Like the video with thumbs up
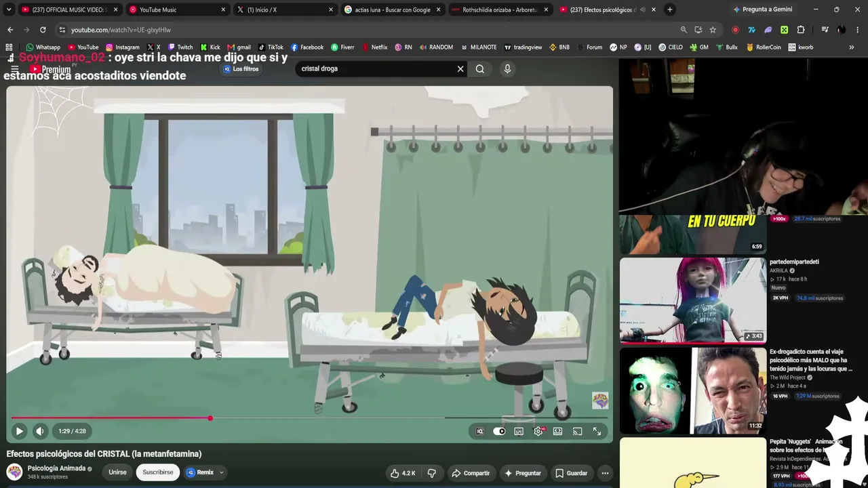The width and height of the screenshot is (868, 488). tap(403, 473)
